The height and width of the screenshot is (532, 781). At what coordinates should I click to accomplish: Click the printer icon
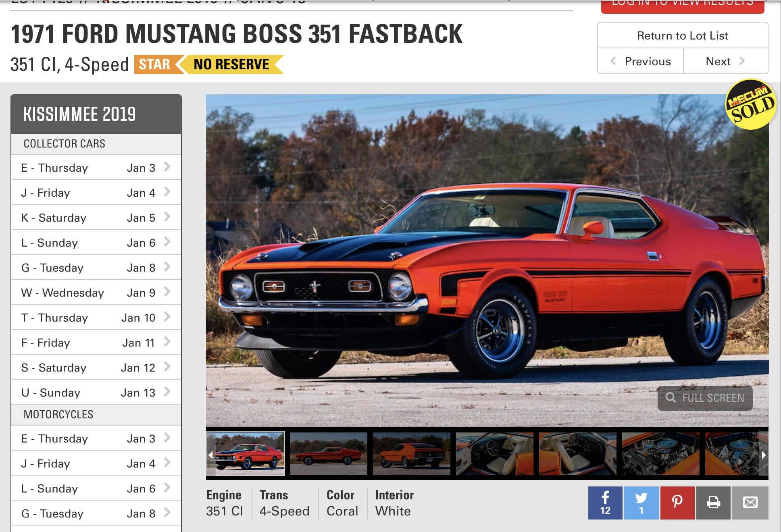click(x=713, y=503)
